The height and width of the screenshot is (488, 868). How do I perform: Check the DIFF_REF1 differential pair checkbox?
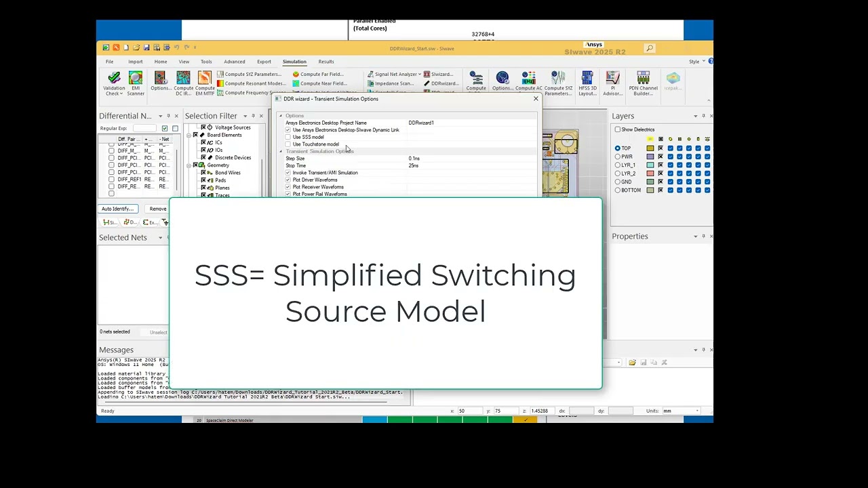point(111,180)
